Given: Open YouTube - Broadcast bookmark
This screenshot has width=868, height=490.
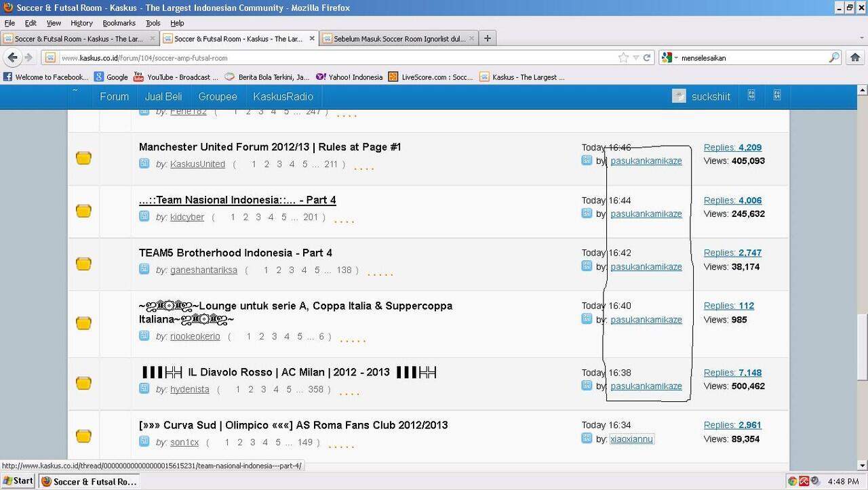Looking at the screenshot, I should click(176, 77).
